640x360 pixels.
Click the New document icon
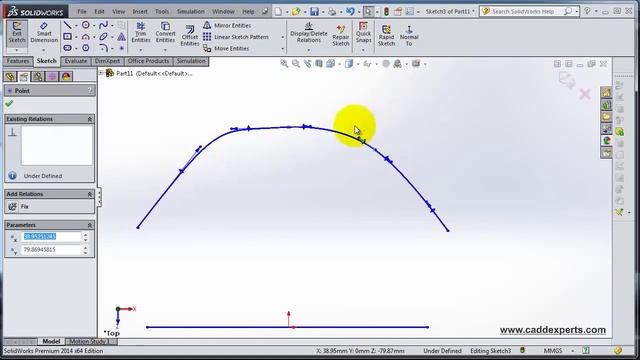click(x=278, y=11)
